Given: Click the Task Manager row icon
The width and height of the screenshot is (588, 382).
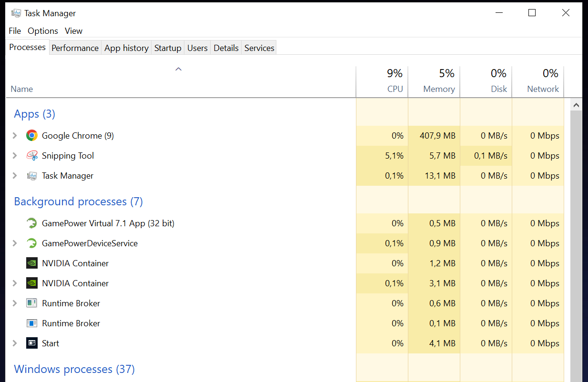Looking at the screenshot, I should [x=32, y=176].
